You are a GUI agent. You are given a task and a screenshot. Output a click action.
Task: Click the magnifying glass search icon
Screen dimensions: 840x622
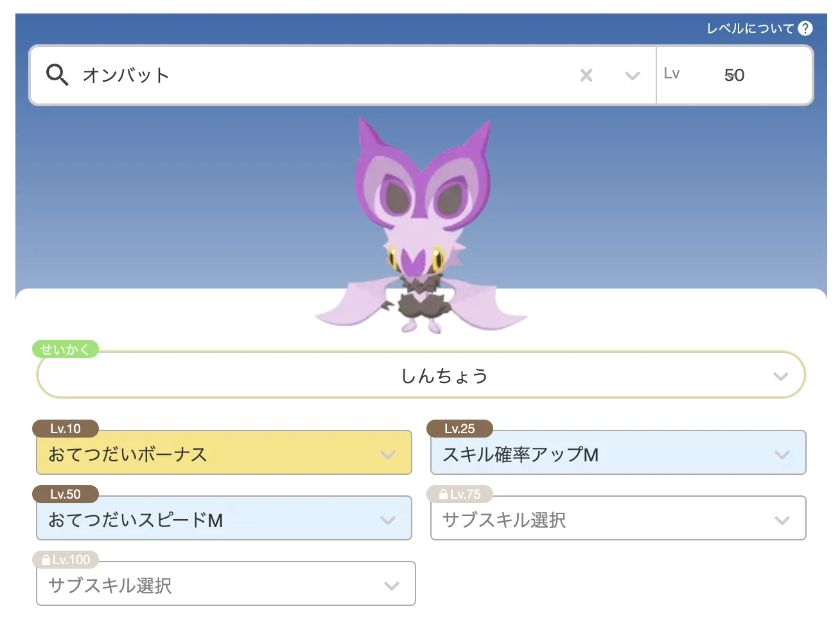coord(57,75)
